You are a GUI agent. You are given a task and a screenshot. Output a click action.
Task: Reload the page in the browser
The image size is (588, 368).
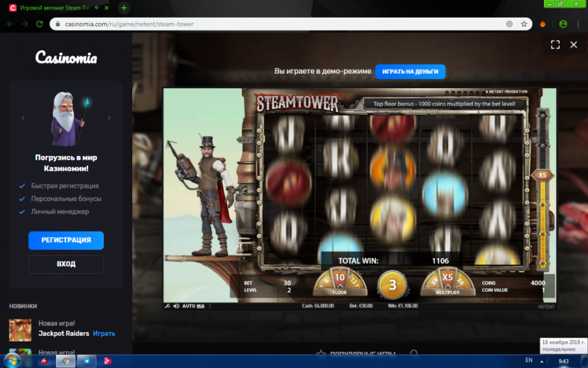(39, 24)
